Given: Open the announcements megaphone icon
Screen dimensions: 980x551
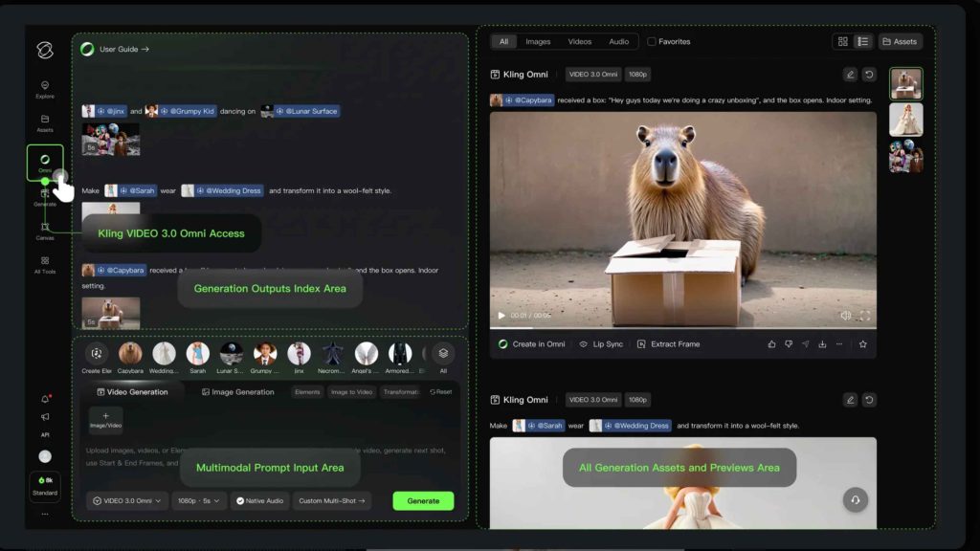Looking at the screenshot, I should [x=45, y=417].
